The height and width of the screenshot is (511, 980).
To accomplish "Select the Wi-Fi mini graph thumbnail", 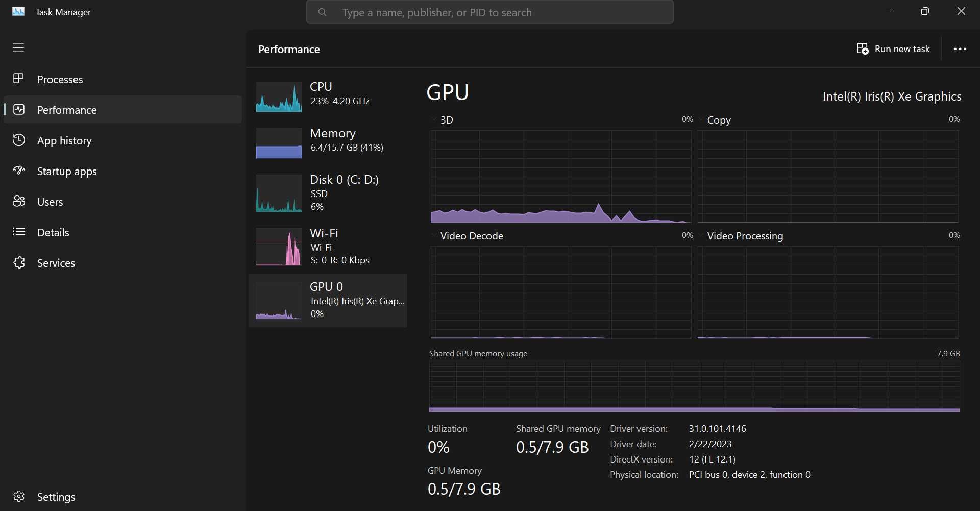I will point(279,247).
